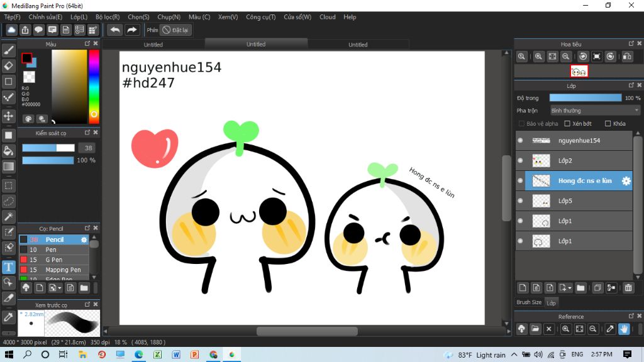Click the duplicate layer icon
The height and width of the screenshot is (362, 644).
[597, 288]
